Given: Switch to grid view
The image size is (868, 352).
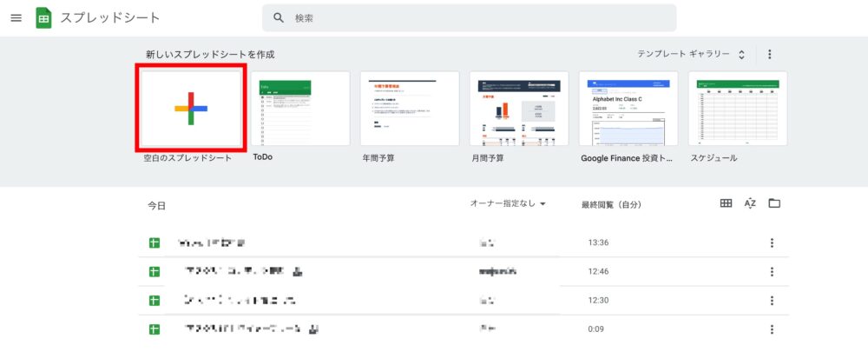Looking at the screenshot, I should coord(726,203).
